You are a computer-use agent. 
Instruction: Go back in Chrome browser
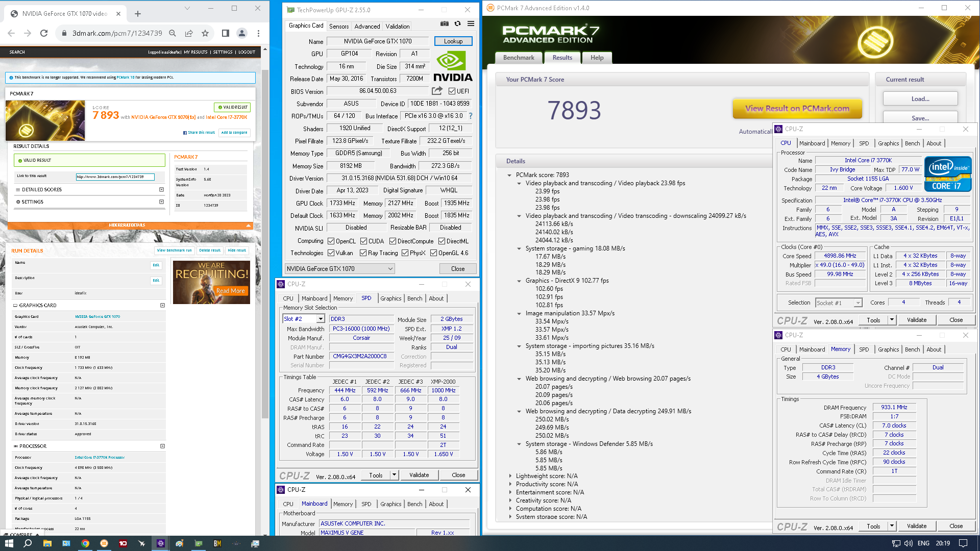pos(11,33)
